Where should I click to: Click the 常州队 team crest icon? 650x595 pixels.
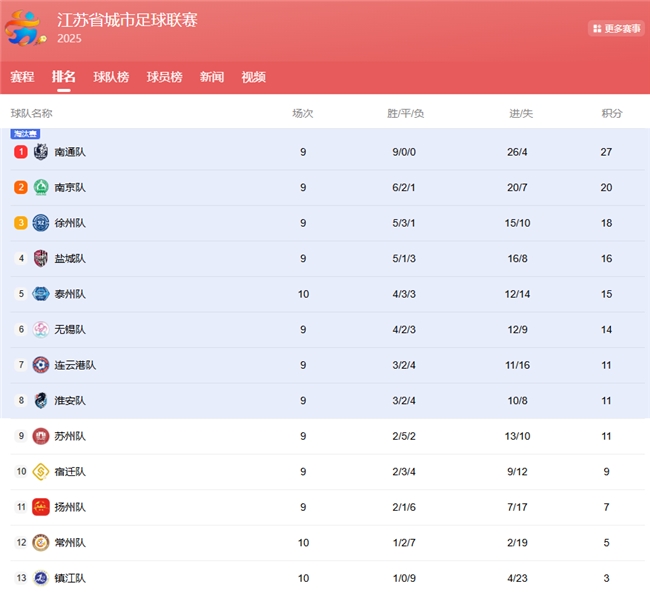tap(41, 542)
